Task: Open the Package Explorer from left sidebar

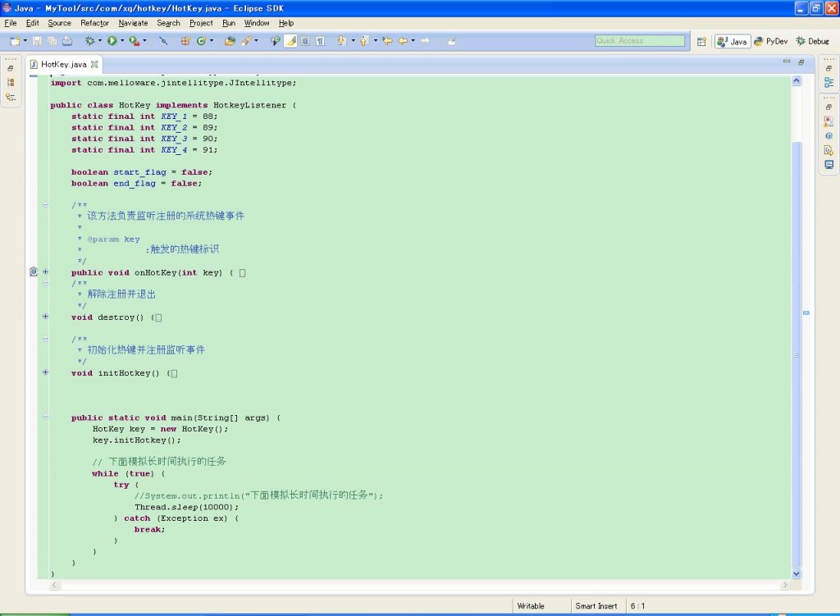Action: 11,83
